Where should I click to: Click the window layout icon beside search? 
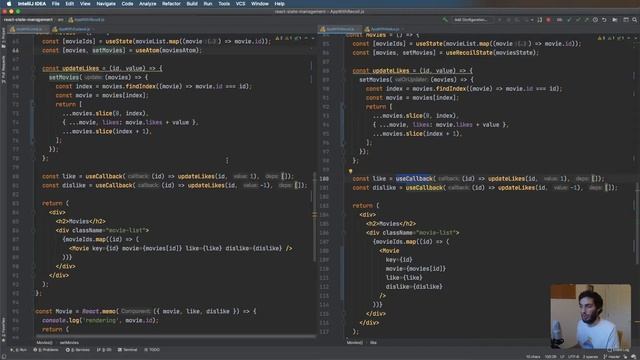point(626,20)
